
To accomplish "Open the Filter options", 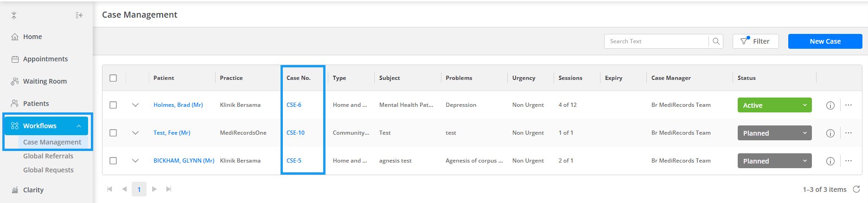I will pyautogui.click(x=755, y=41).
